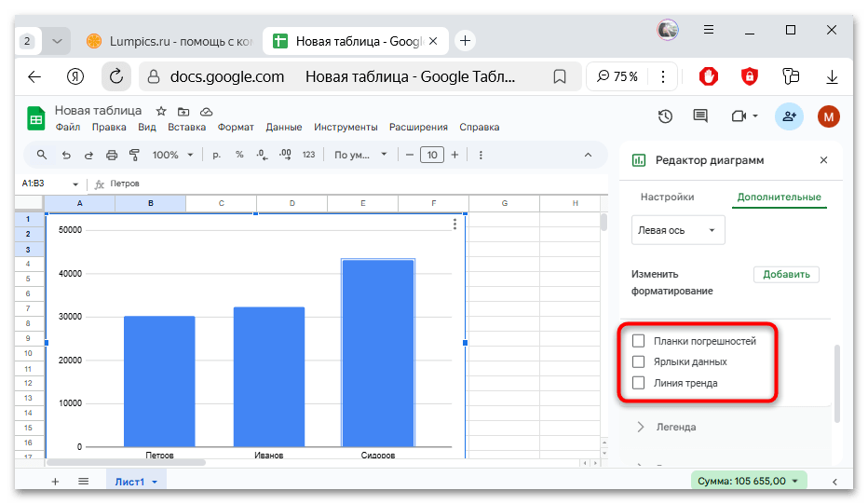Undo the last action
Image resolution: width=868 pixels, height=504 pixels.
(66, 155)
